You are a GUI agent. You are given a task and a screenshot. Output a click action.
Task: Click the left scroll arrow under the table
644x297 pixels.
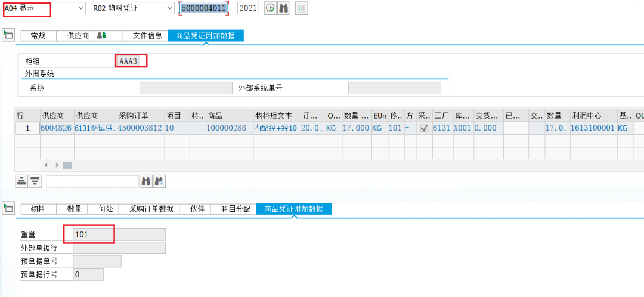click(46, 165)
